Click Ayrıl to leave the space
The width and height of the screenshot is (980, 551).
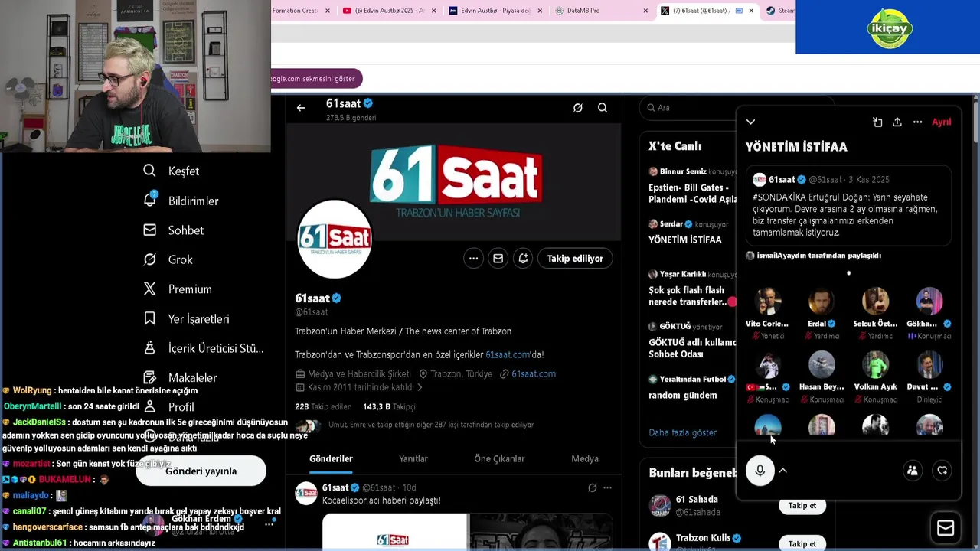pos(941,122)
